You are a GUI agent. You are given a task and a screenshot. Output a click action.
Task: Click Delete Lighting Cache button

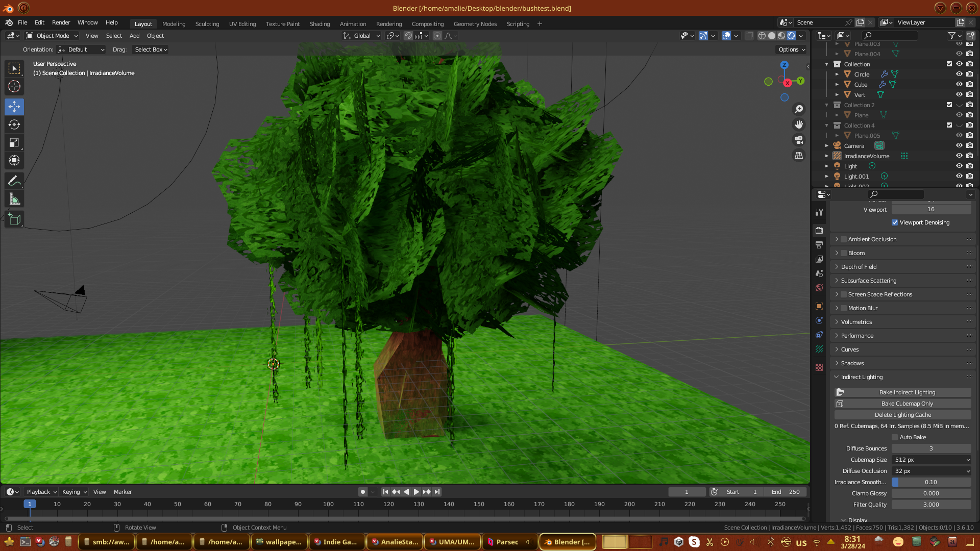[902, 415]
